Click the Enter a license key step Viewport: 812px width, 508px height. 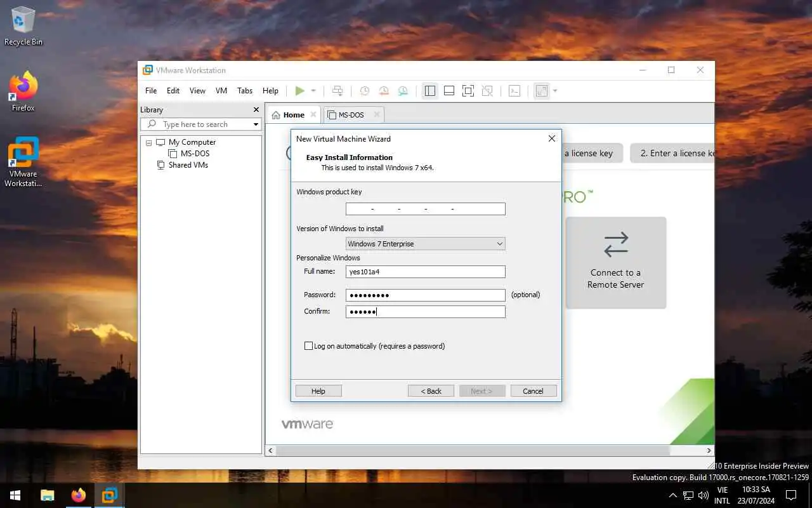coord(672,153)
